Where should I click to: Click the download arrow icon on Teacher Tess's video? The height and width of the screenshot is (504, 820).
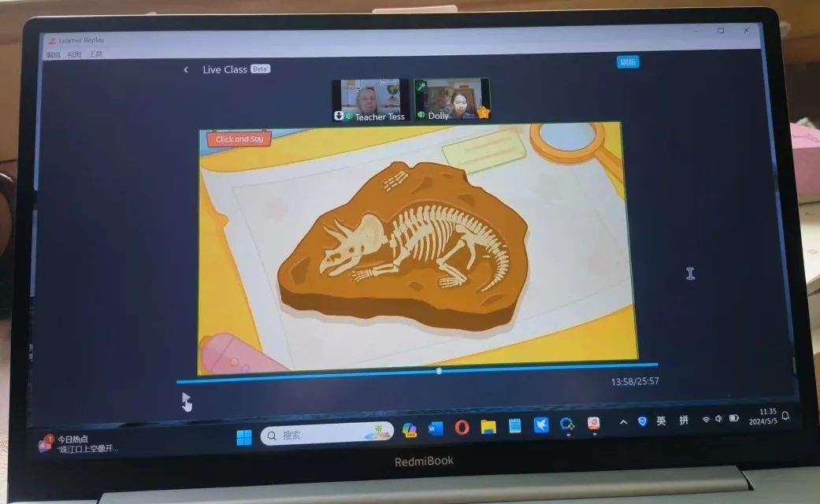click(339, 116)
